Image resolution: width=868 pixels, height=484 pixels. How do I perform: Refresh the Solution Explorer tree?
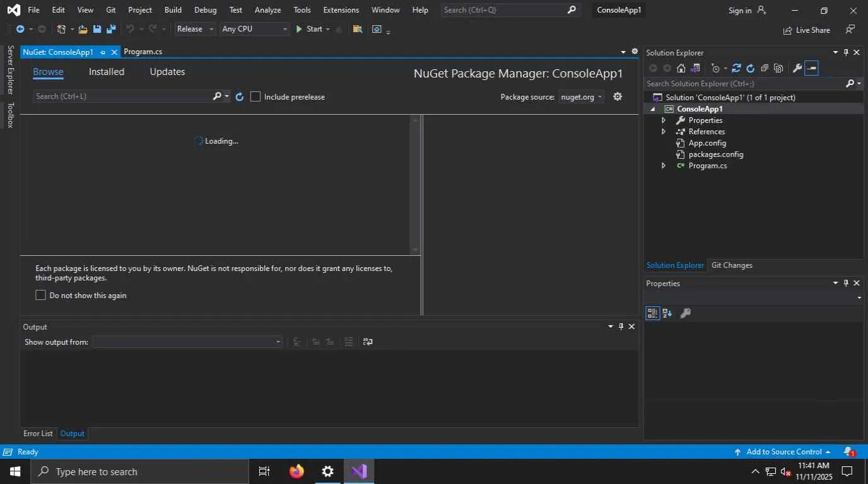(750, 68)
